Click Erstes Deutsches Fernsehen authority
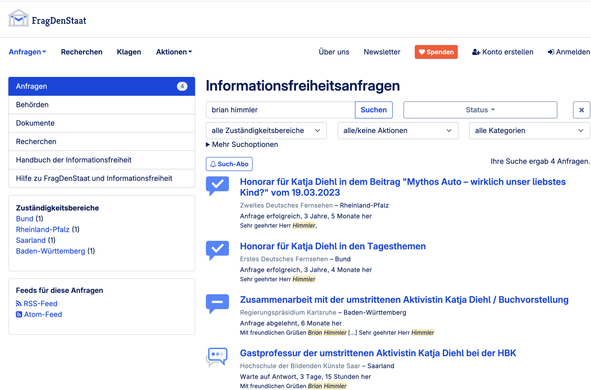Screen dimensions: 591x390 284,259
